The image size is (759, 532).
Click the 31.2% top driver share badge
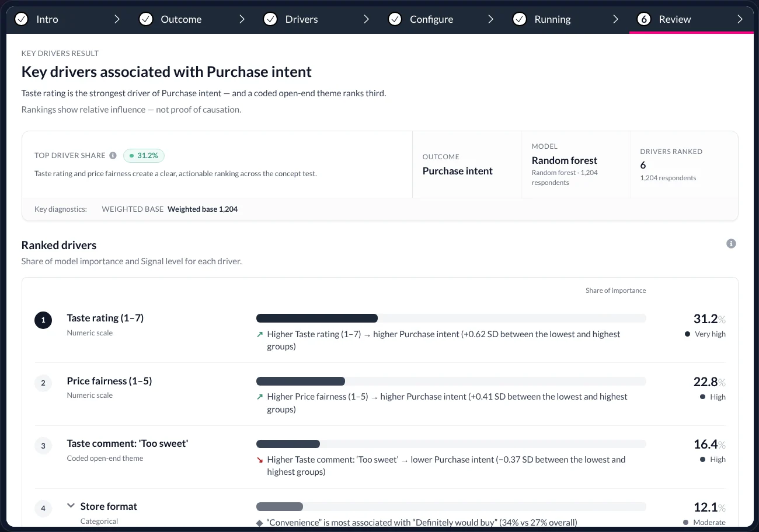click(x=144, y=156)
